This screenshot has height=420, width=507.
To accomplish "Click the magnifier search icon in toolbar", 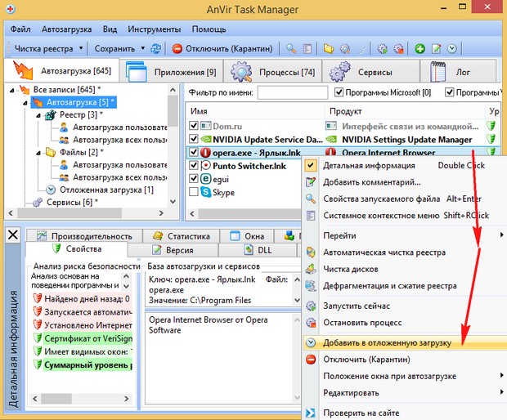I will pyautogui.click(x=292, y=49).
